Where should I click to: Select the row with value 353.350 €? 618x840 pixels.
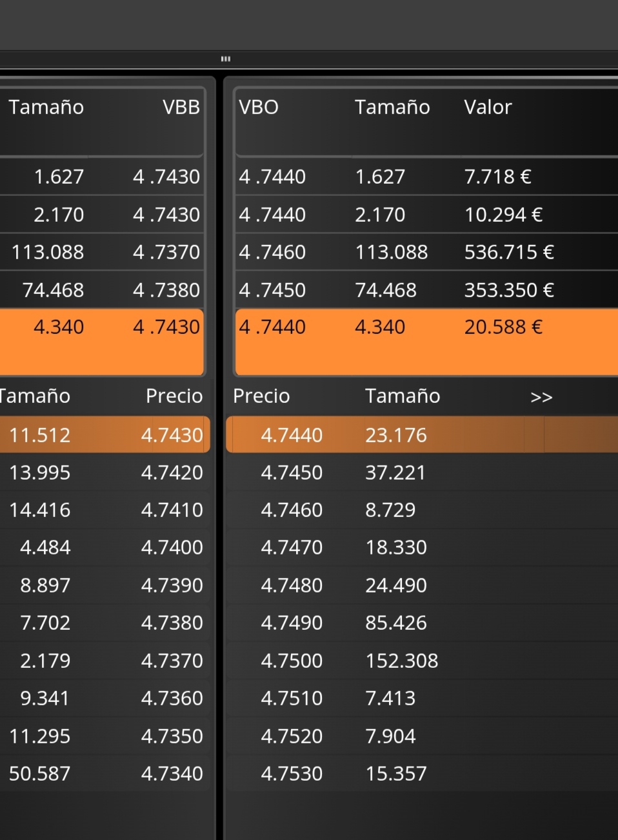click(x=426, y=290)
